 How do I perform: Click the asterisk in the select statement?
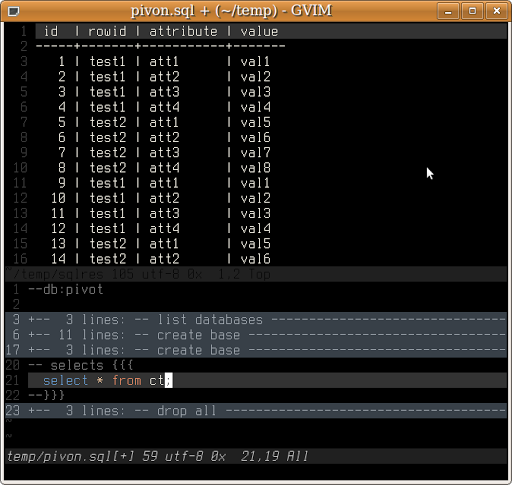click(100, 381)
